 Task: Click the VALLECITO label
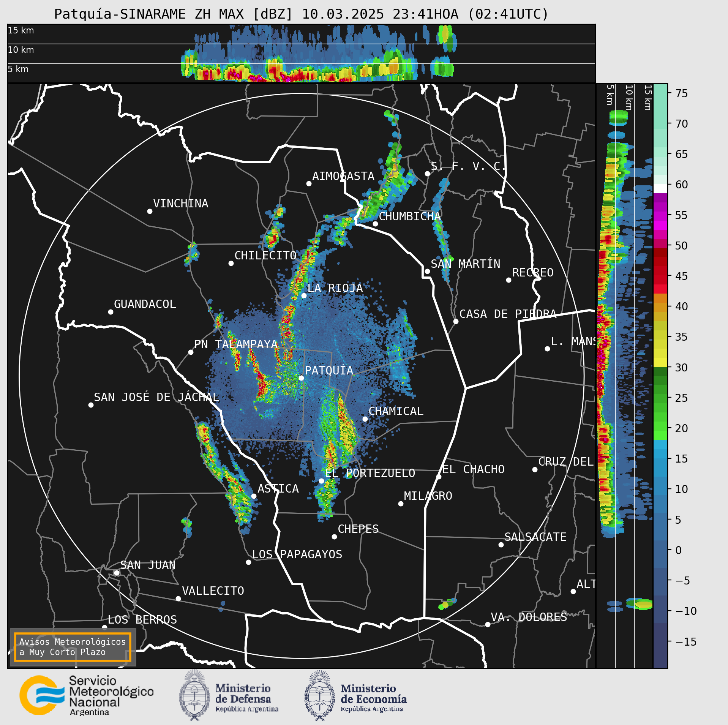(213, 591)
